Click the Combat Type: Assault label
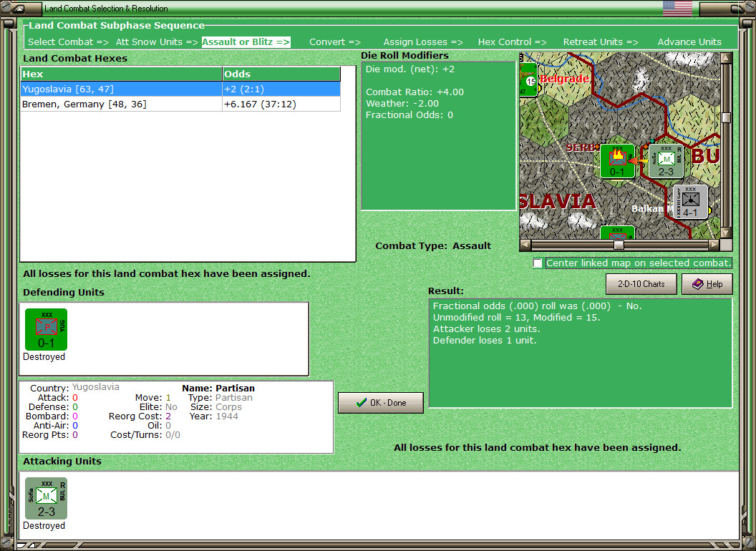The width and height of the screenshot is (756, 551). pyautogui.click(x=433, y=246)
